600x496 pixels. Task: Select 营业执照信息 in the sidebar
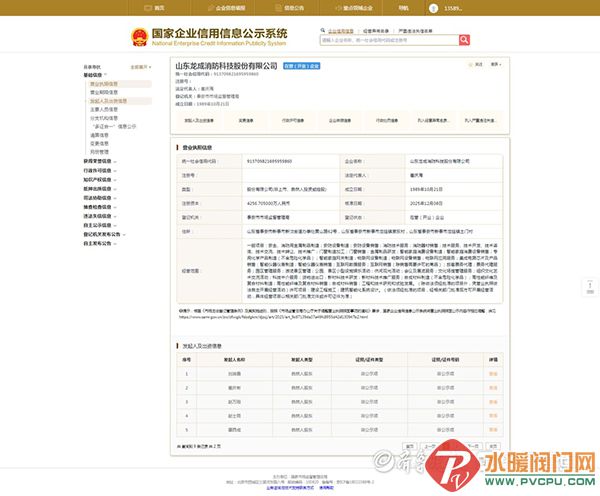(x=104, y=84)
